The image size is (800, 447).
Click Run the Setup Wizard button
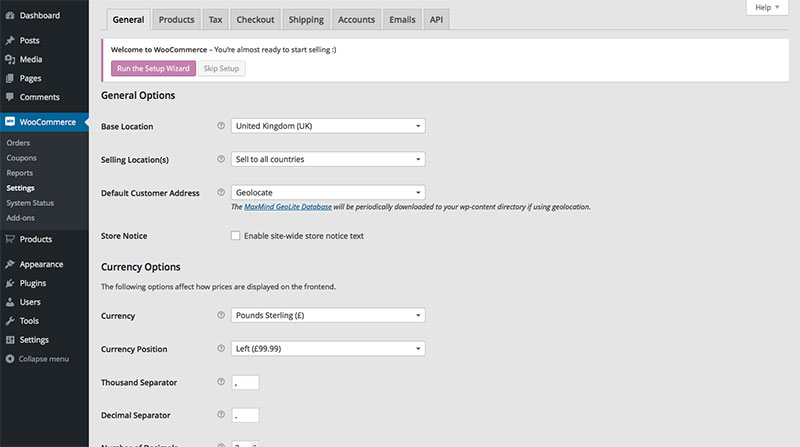click(x=154, y=68)
